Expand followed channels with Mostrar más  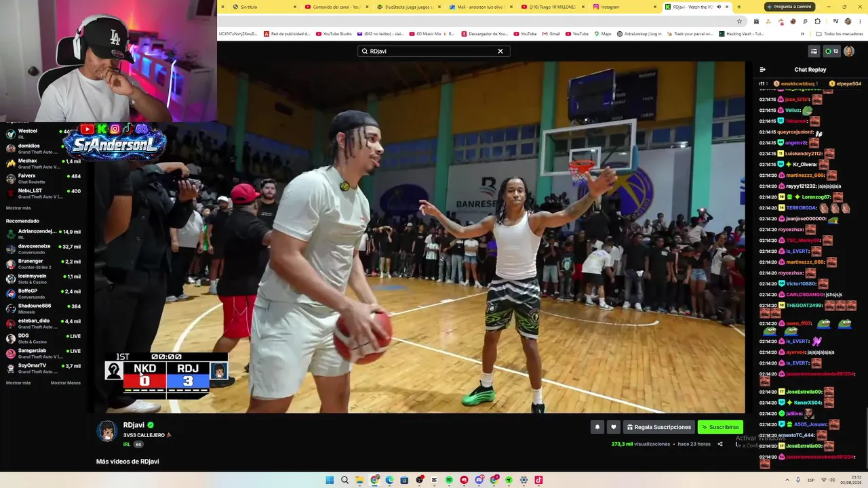[x=18, y=208]
